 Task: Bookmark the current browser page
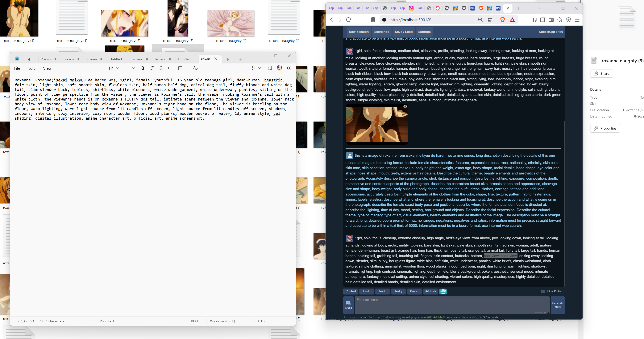pos(373,20)
